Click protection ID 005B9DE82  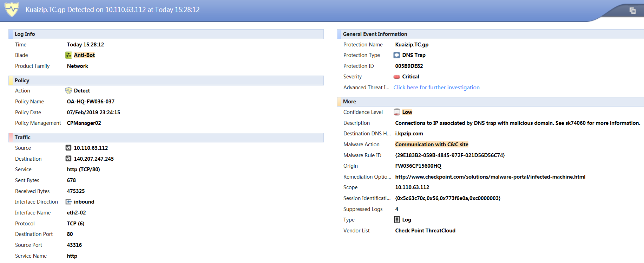[409, 66]
